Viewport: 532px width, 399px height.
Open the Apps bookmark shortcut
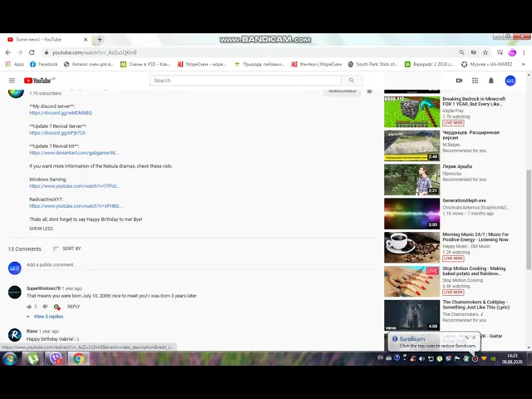point(15,64)
